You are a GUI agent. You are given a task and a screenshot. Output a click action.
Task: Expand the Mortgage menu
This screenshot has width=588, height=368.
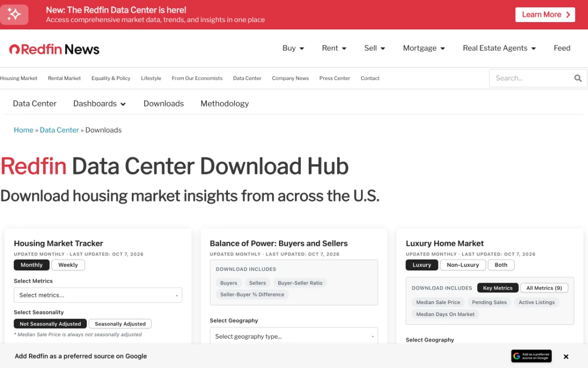point(424,48)
